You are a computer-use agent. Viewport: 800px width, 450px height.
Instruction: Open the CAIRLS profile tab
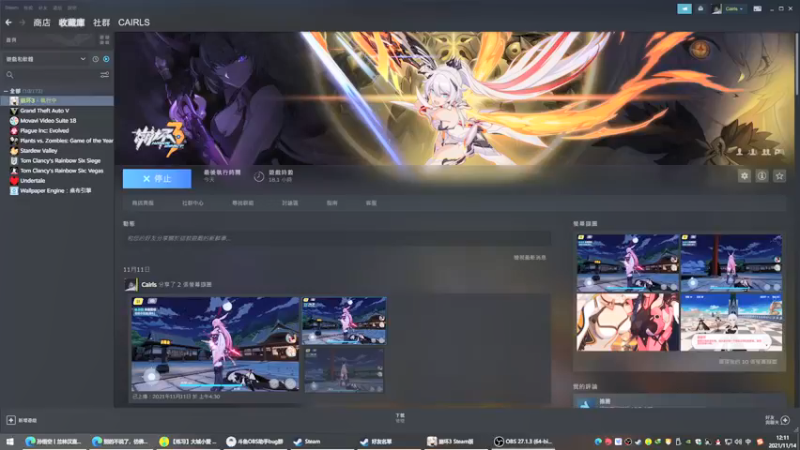pyautogui.click(x=134, y=22)
